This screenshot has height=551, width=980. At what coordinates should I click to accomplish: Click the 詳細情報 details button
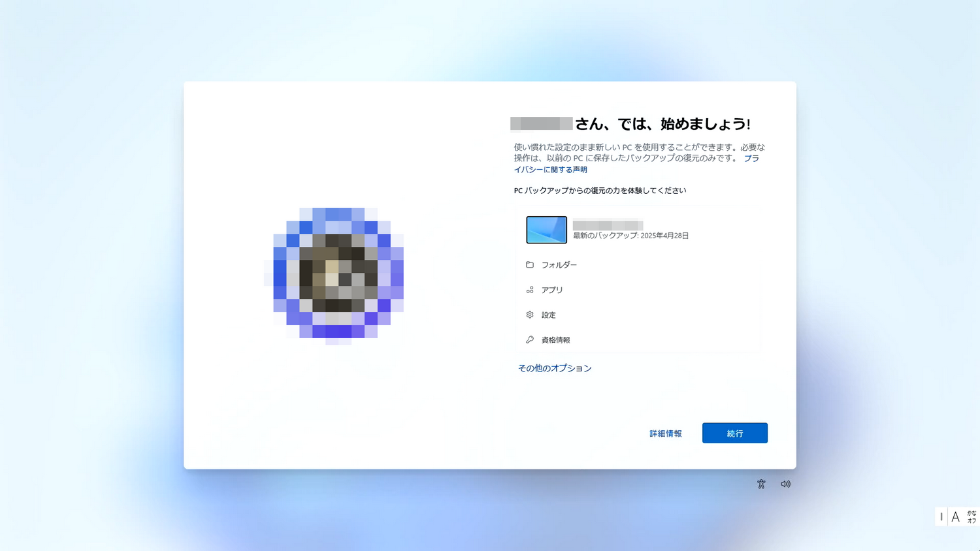point(665,433)
